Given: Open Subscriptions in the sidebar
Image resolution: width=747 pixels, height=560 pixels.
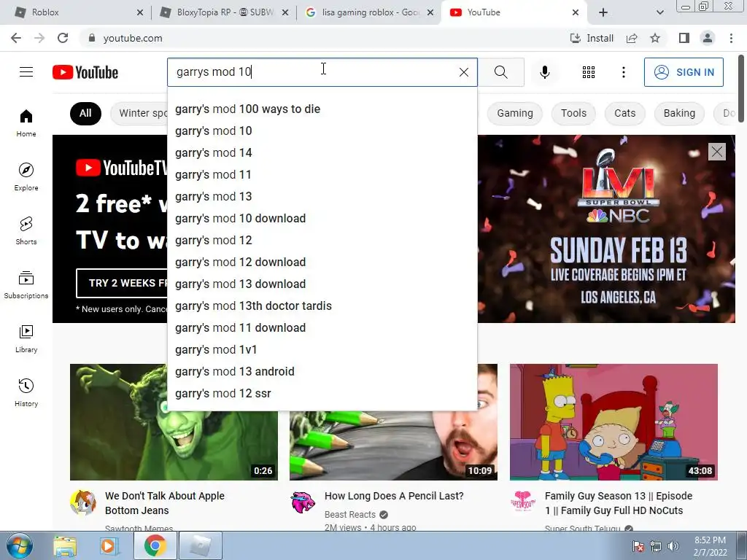Looking at the screenshot, I should [26, 285].
